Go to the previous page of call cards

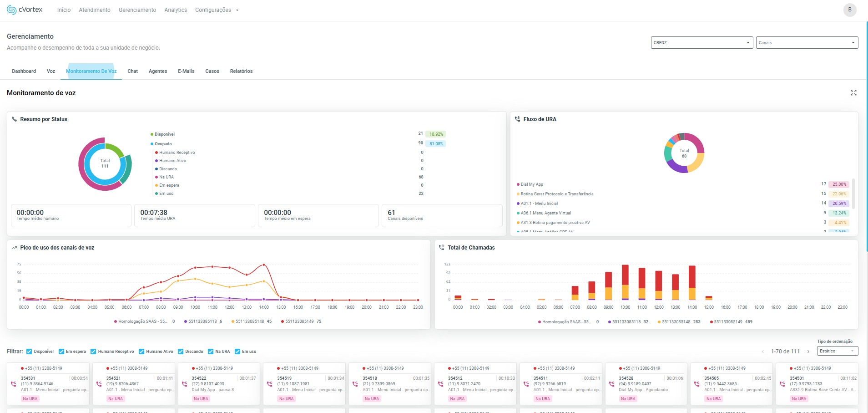pyautogui.click(x=763, y=352)
